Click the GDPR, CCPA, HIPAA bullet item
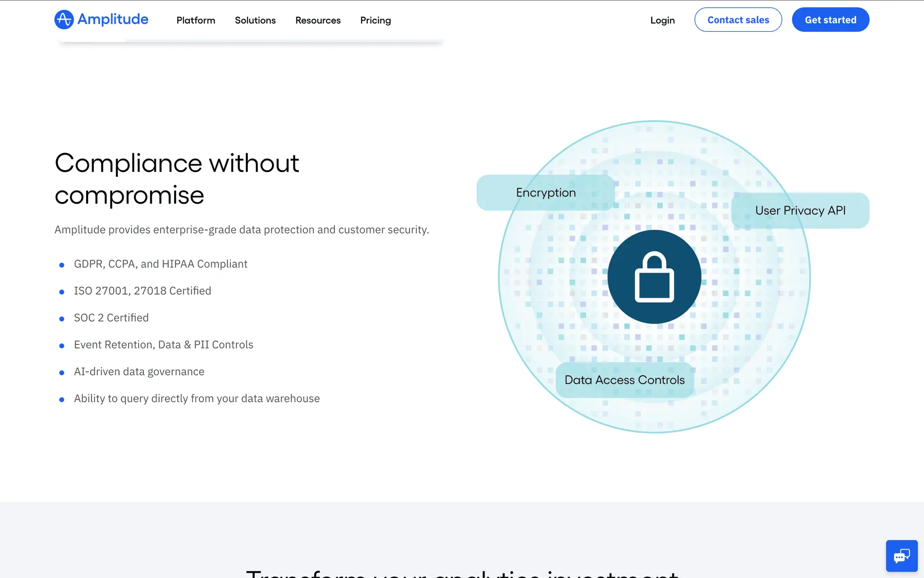This screenshot has width=924, height=578. [x=160, y=264]
